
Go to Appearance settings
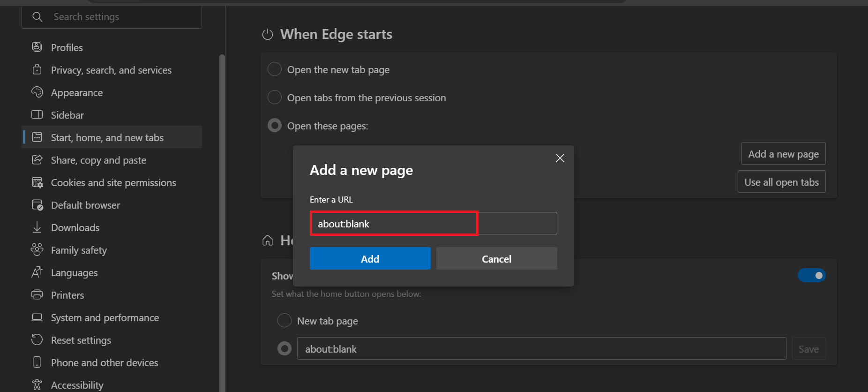pos(112,92)
